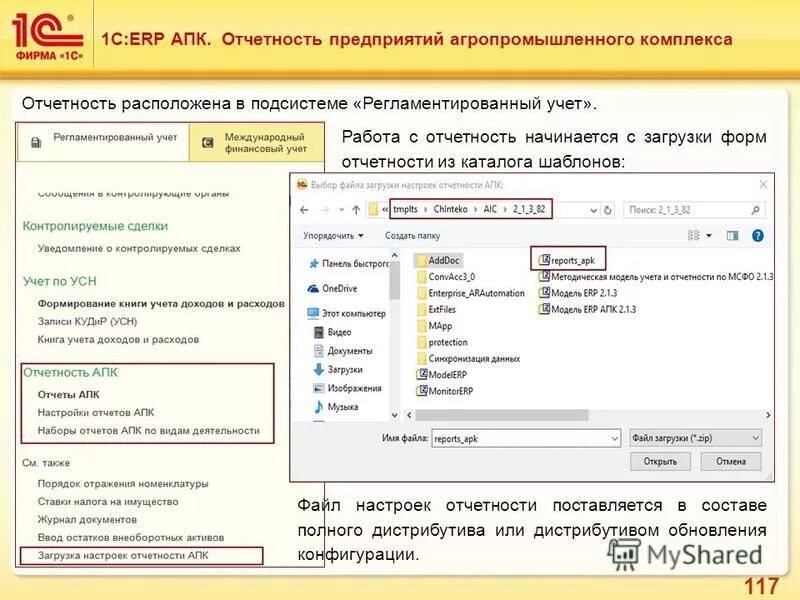The height and width of the screenshot is (600, 800).
Task: Open the Файл загрузки (*.zip) type dropdown
Action: [696, 438]
